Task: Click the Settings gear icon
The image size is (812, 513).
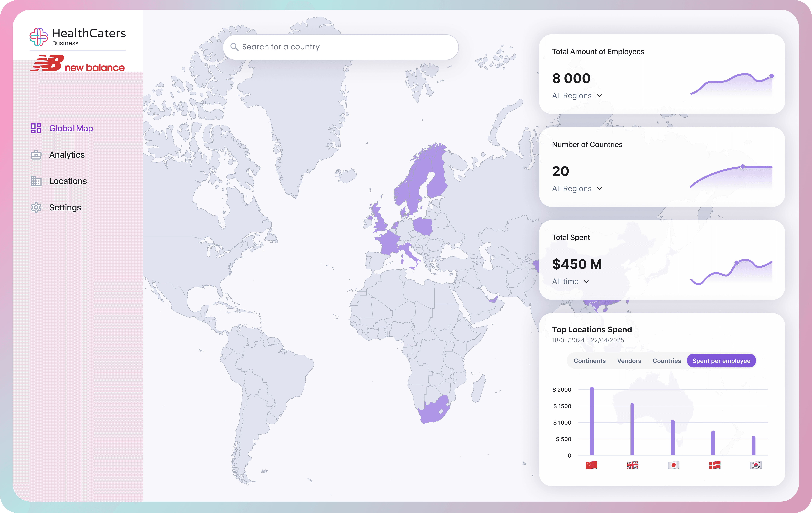Action: click(36, 208)
